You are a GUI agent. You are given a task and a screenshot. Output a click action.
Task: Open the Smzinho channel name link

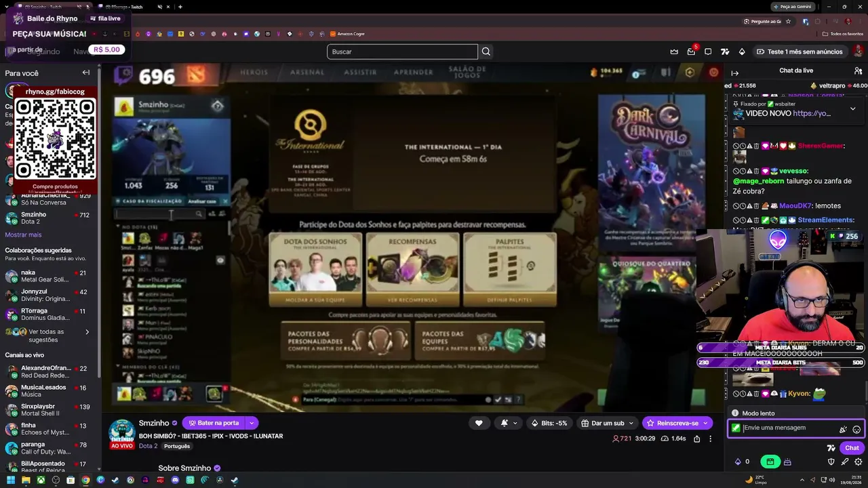tap(154, 423)
